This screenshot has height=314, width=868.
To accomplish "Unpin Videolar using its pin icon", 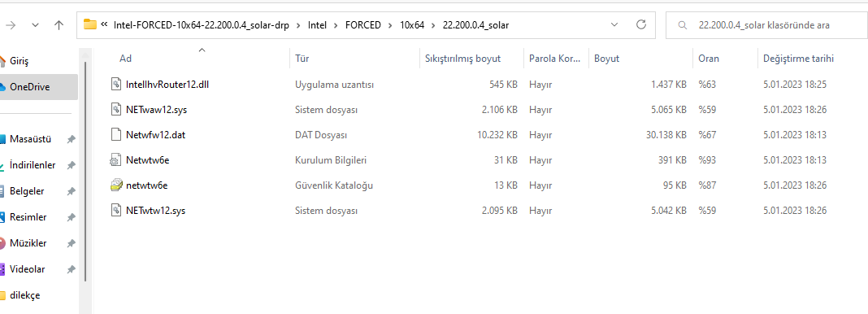I will [71, 270].
